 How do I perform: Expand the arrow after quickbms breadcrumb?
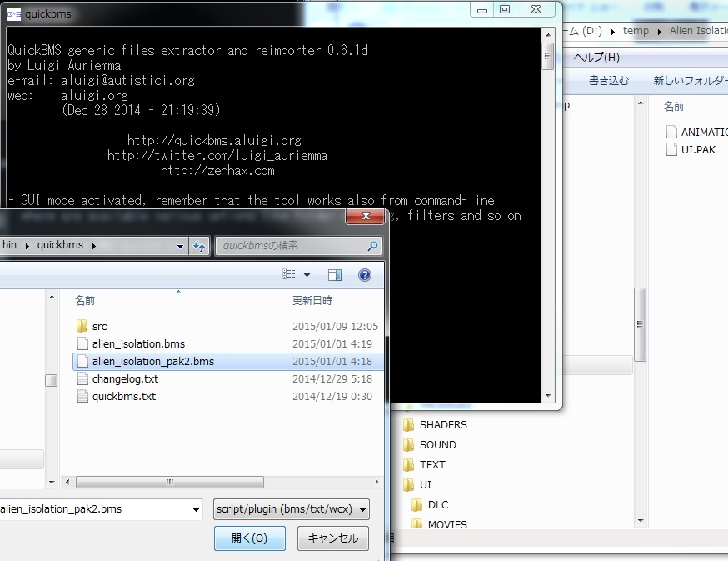(94, 246)
